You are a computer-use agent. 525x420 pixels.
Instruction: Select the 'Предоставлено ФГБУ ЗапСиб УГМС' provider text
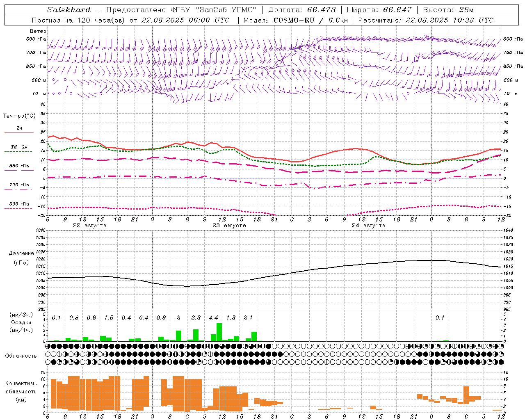coord(181,10)
